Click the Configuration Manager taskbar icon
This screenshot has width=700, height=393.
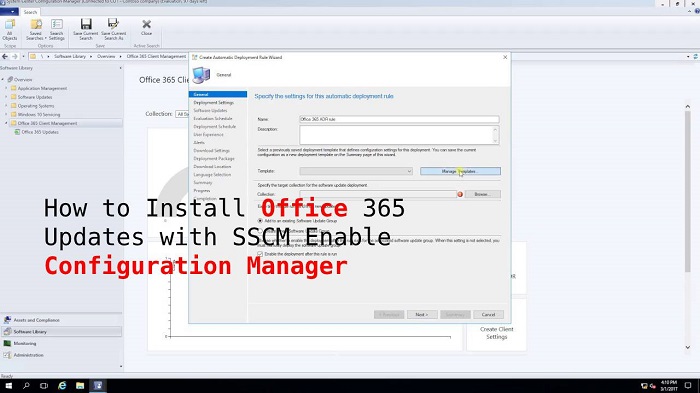(98, 385)
